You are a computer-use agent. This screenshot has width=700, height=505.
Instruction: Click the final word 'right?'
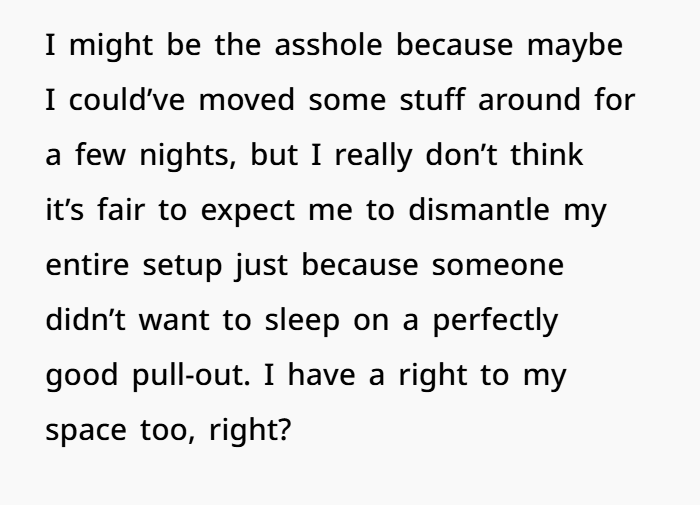(250, 431)
